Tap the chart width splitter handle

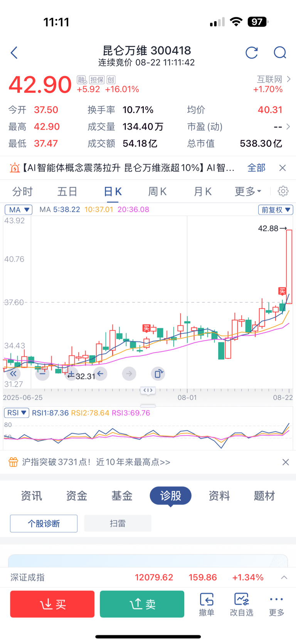(148, 390)
